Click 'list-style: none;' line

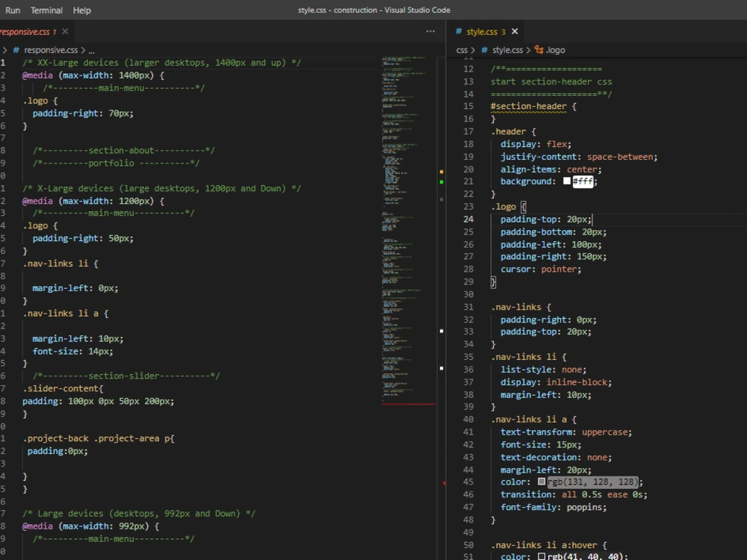tap(543, 370)
